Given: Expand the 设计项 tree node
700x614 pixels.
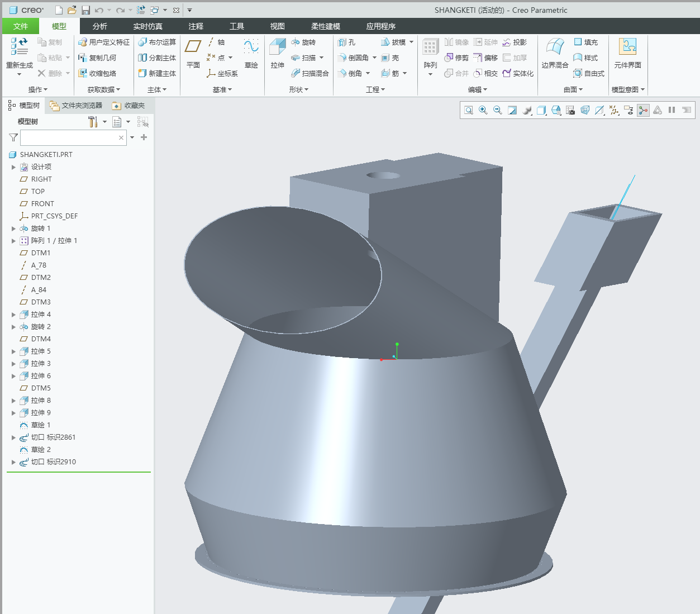Looking at the screenshot, I should (13, 167).
